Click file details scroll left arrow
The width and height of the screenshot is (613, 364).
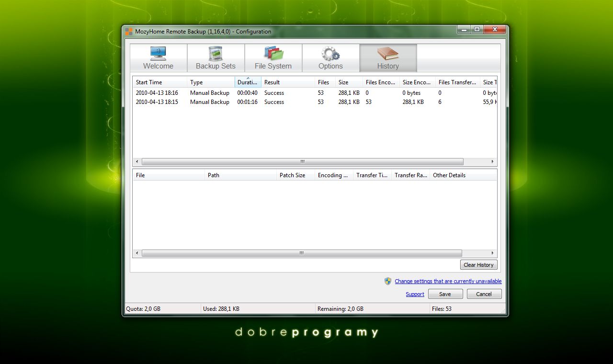click(137, 253)
